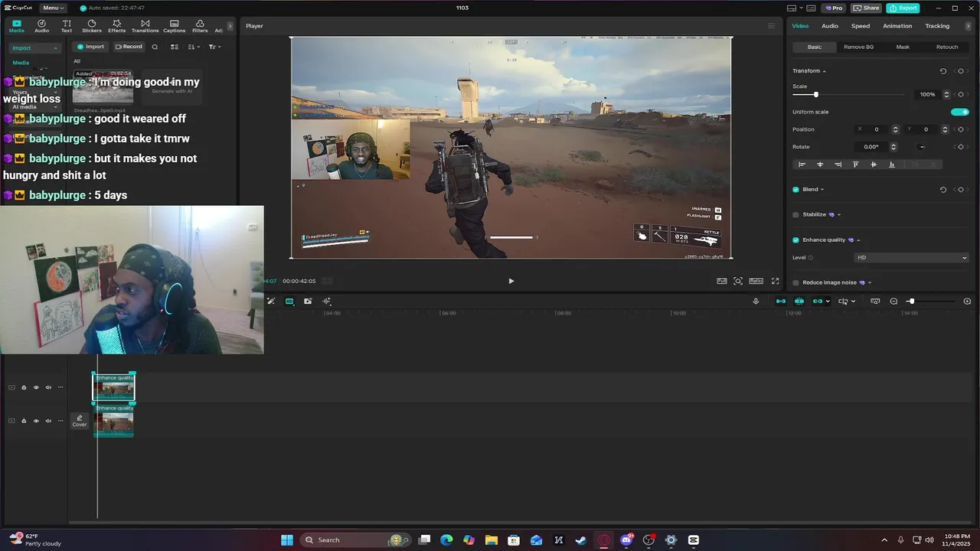Switch to the Audio tab in inspector
Screen dimensions: 980x551
point(830,26)
